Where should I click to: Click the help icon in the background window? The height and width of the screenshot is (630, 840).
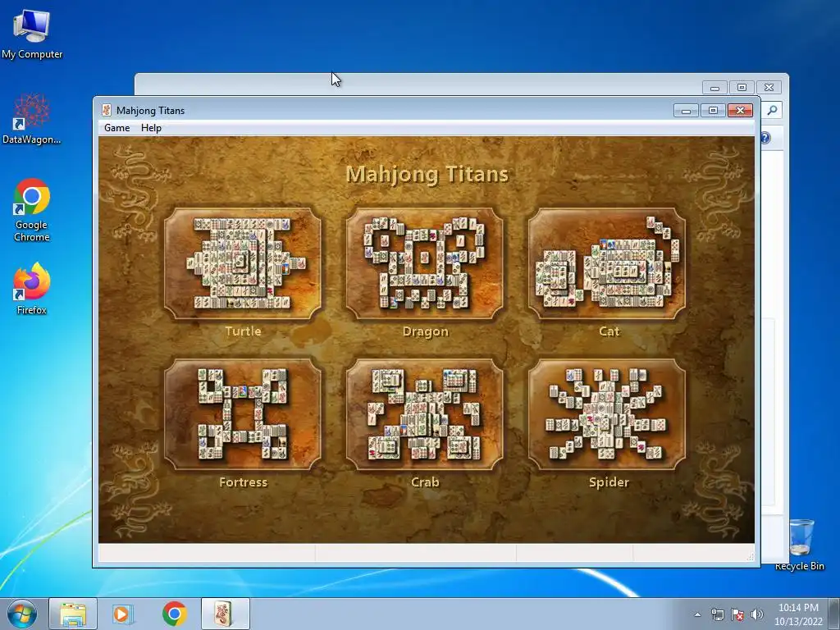[x=765, y=138]
